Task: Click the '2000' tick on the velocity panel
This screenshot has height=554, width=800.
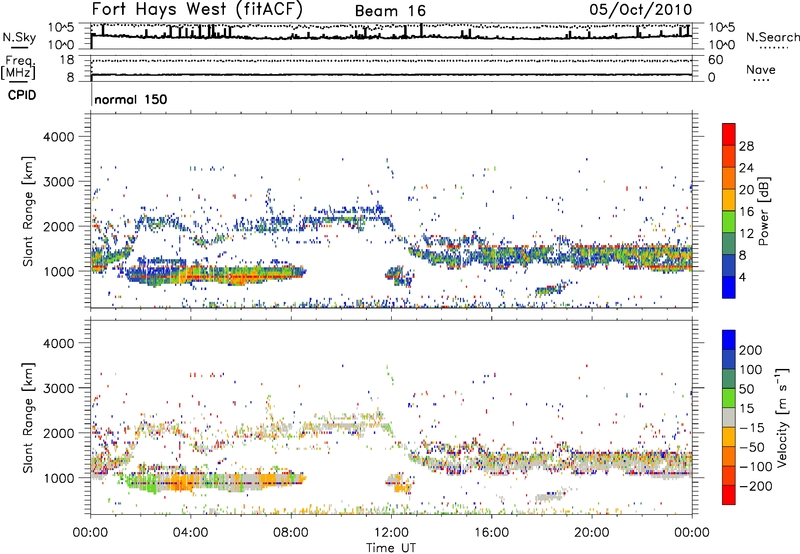Action: (x=59, y=433)
